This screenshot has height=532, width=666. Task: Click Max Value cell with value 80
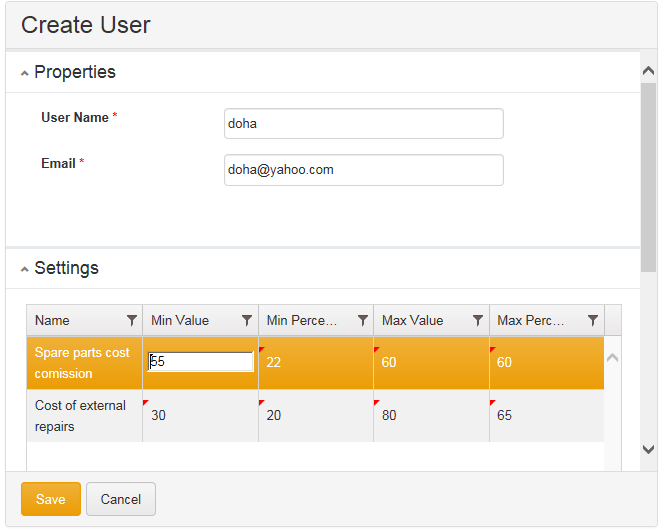click(432, 416)
